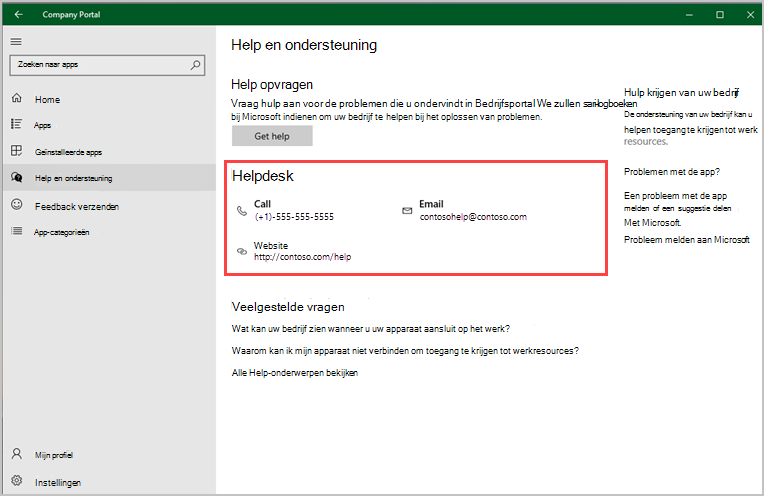The image size is (764, 496).
Task: Click the Feedback verzenden smiley icon
Action: coord(17,205)
